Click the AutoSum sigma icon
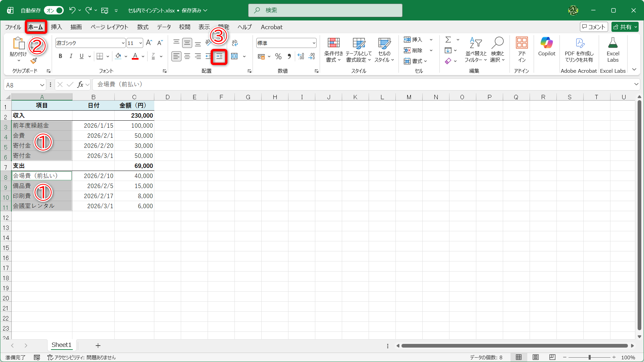 tap(448, 40)
